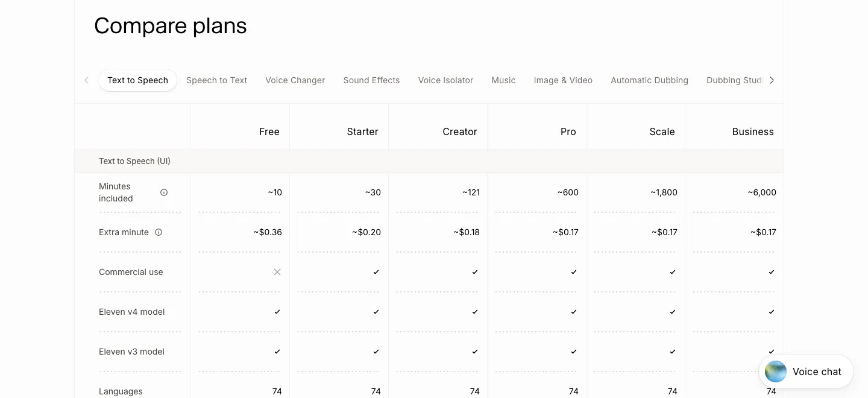Click the ~1,800 minutes value for Scale
Viewport: 868px width, 398px height.
664,192
